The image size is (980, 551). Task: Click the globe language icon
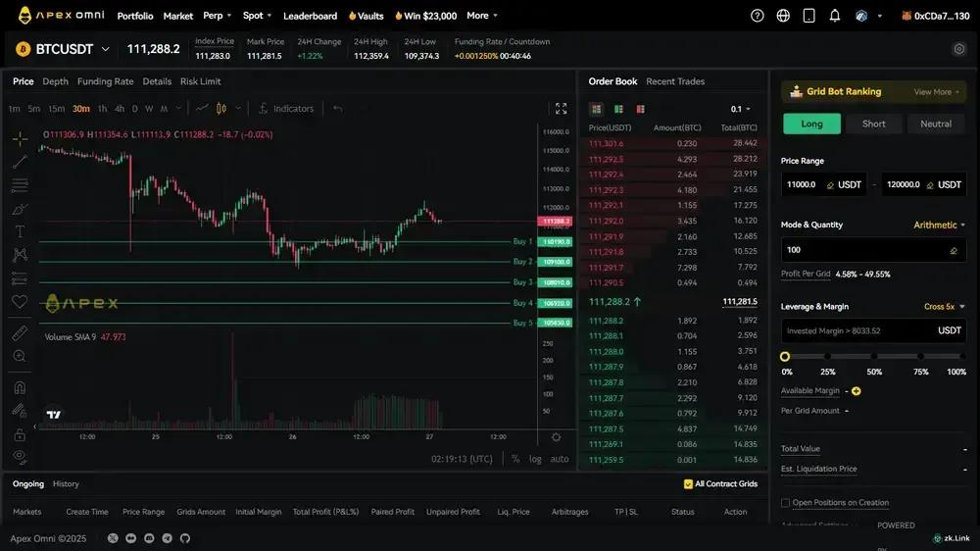(783, 16)
